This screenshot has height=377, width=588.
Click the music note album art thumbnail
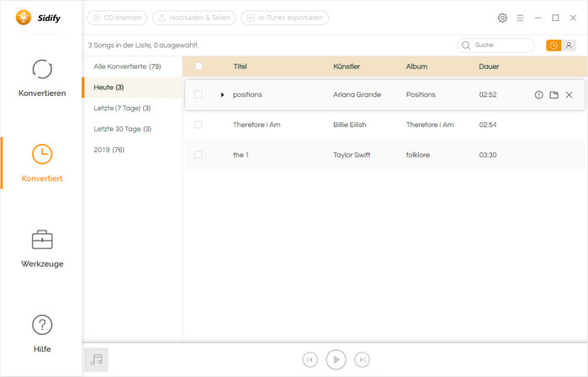pos(97,359)
